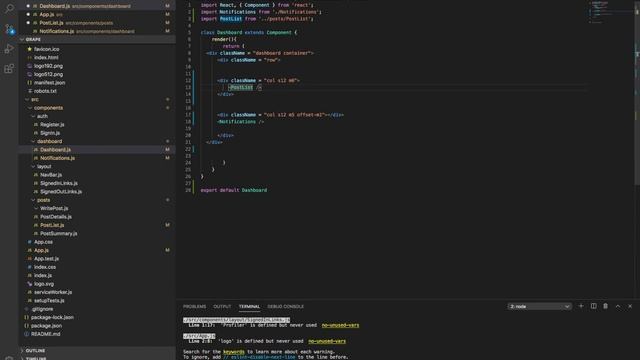Open the Extensions view icon
Image resolution: width=640 pixels, height=360 pixels.
click(9, 68)
